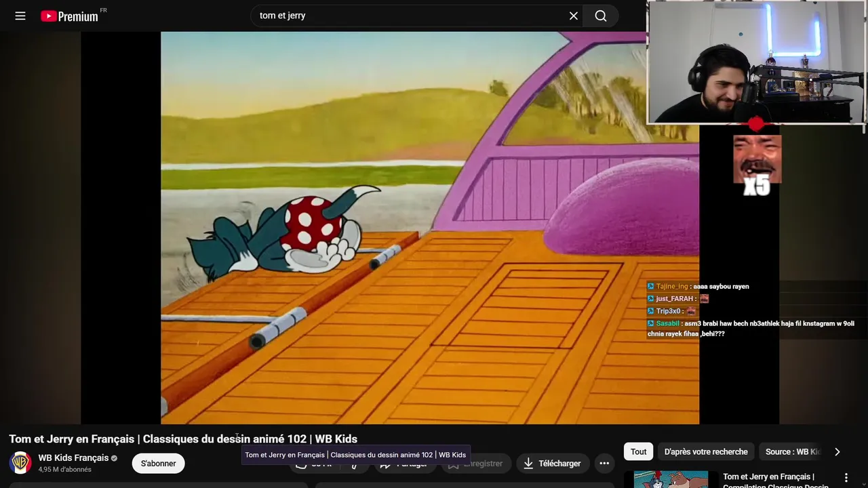Click the webcam overlay of the streamer
The height and width of the screenshot is (488, 868).
[756, 62]
